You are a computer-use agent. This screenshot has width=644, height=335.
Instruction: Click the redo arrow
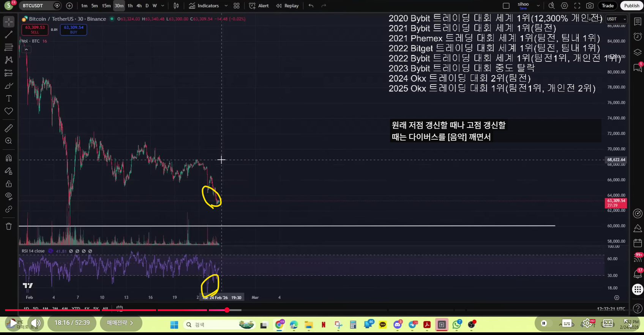tap(324, 6)
